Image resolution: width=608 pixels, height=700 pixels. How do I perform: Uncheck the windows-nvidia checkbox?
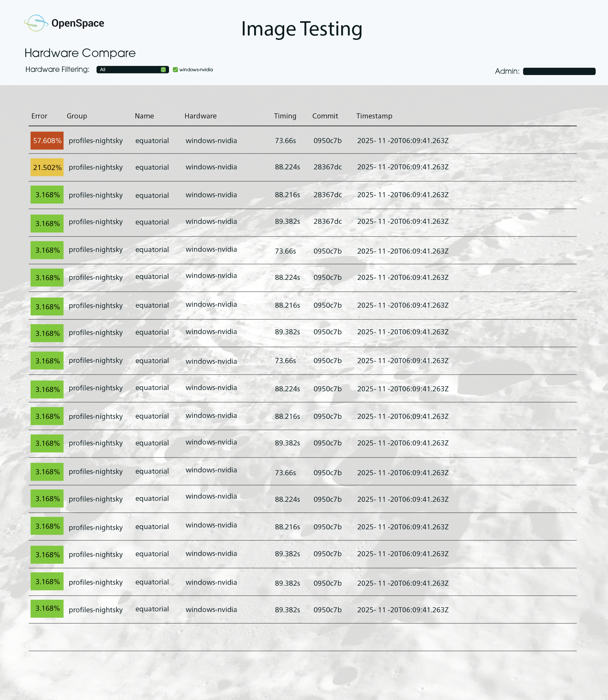pos(175,70)
